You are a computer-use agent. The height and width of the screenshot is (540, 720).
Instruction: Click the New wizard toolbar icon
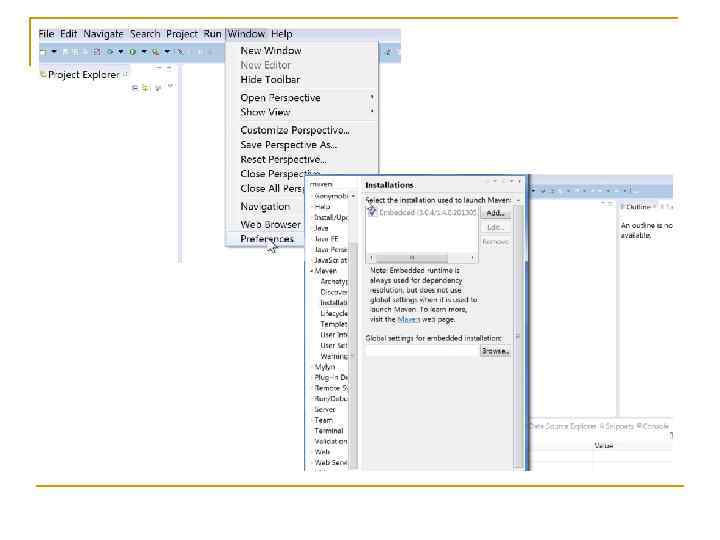(44, 52)
